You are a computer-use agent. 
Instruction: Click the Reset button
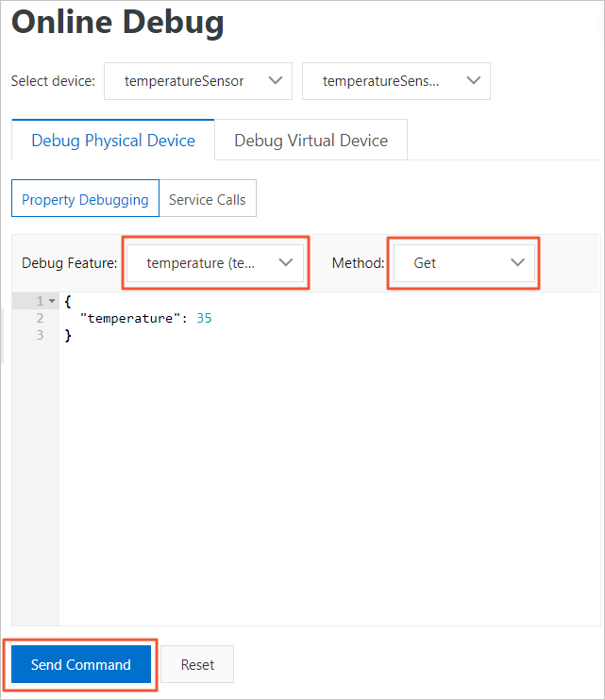(197, 664)
